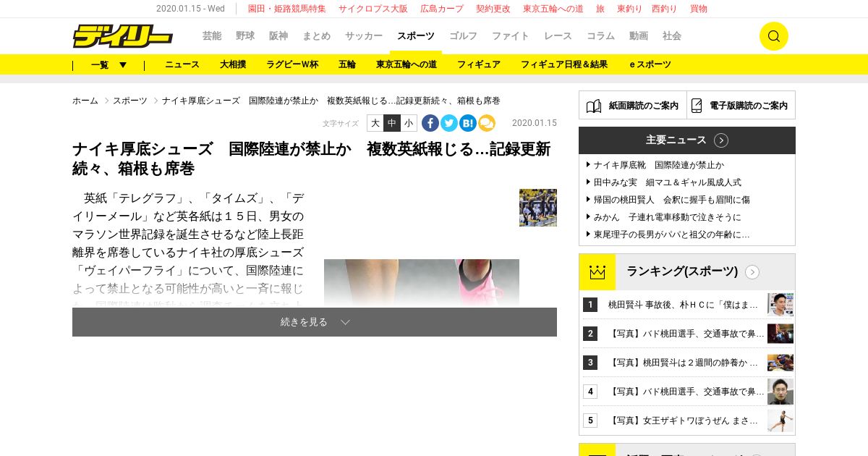Open the レース tab

(558, 36)
